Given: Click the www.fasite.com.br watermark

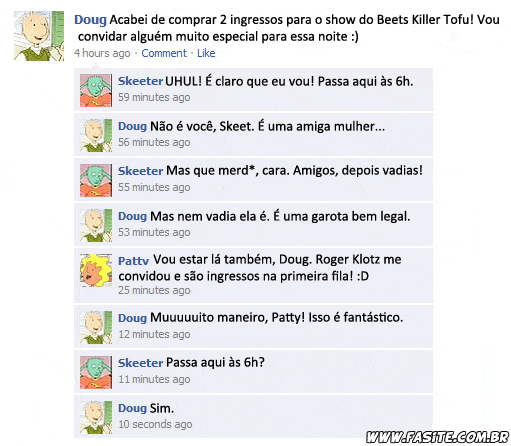Looking at the screenshot, I should (x=437, y=437).
